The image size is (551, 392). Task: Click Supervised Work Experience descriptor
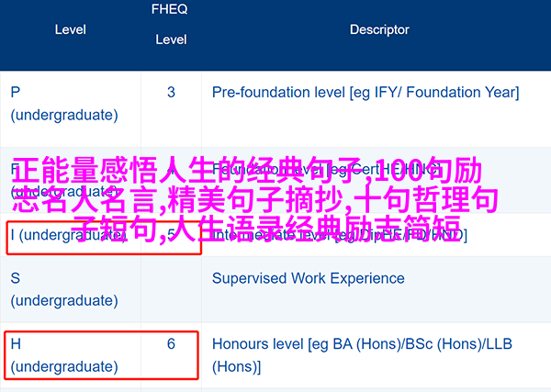point(309,278)
